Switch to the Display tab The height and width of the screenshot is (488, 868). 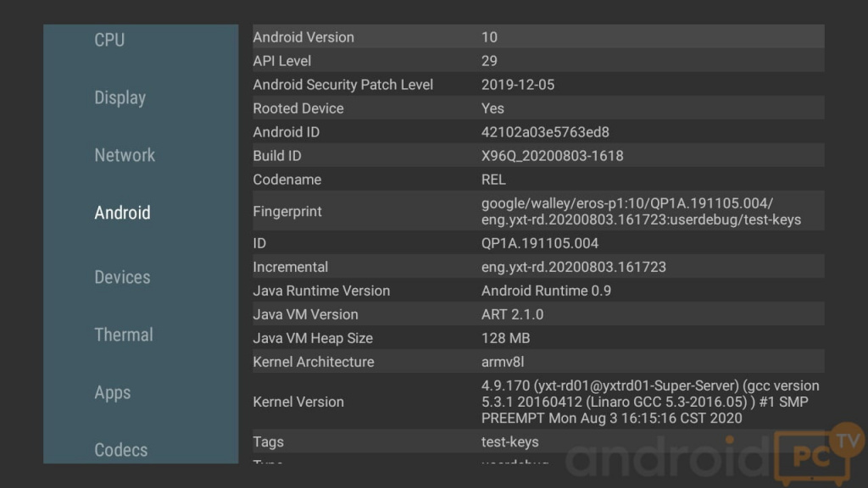point(120,97)
